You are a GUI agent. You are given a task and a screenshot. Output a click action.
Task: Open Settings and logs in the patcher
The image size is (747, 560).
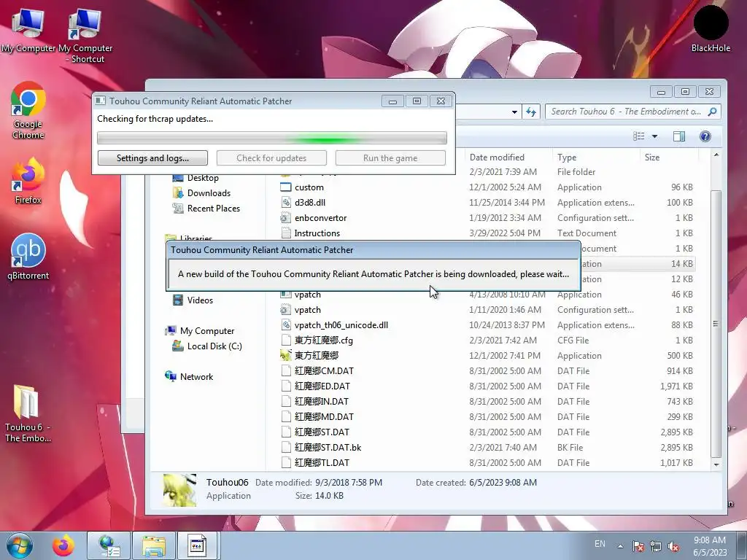click(x=152, y=158)
